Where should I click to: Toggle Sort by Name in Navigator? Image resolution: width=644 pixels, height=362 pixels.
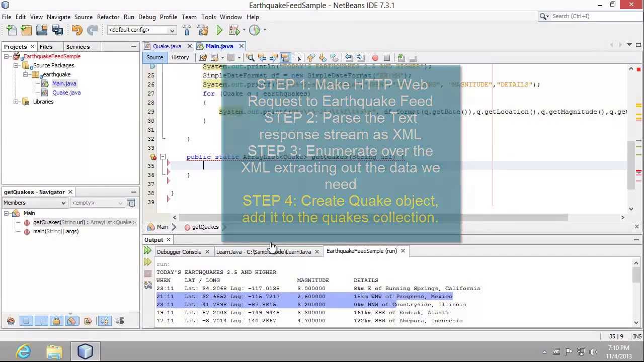pyautogui.click(x=105, y=321)
